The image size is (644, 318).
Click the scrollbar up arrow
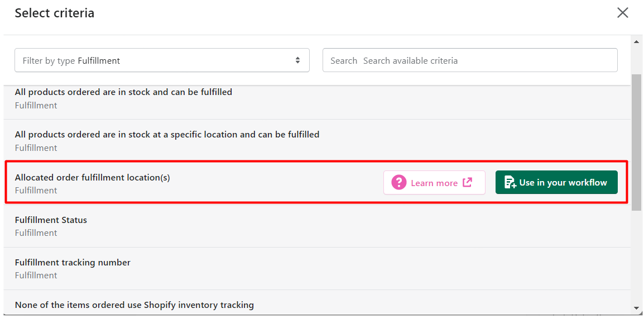tap(636, 41)
